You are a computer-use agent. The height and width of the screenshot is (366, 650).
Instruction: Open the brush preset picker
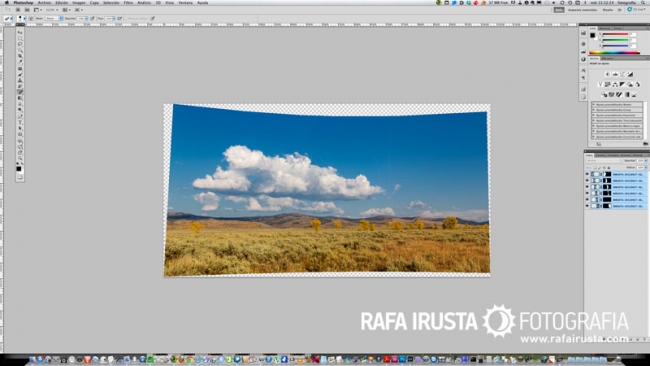click(21, 18)
